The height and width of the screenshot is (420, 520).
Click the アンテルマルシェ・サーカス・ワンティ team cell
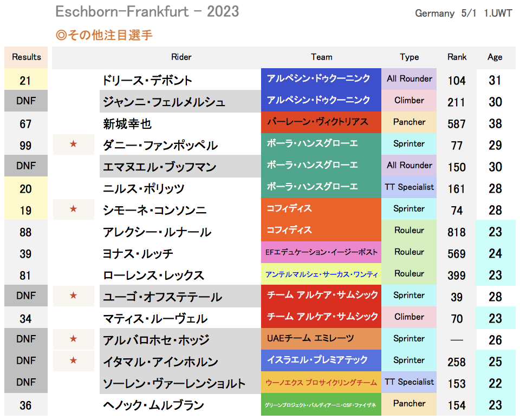click(x=321, y=274)
